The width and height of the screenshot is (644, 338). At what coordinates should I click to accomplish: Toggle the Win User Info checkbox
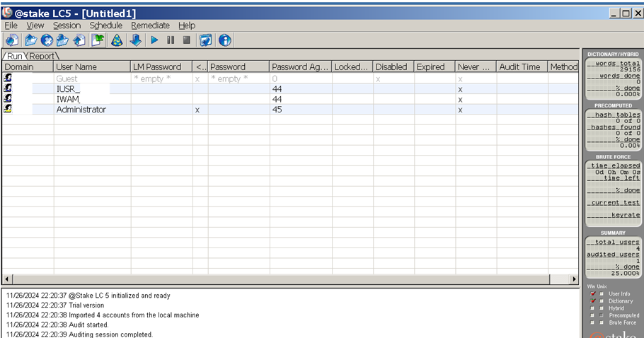pos(592,293)
